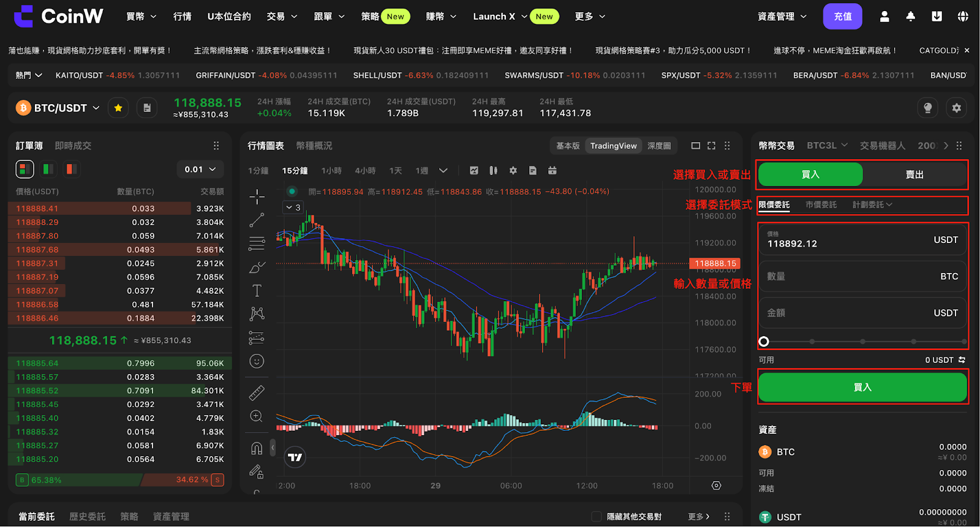Select the text annotation tool
Image resolution: width=980 pixels, height=527 pixels.
click(x=257, y=291)
